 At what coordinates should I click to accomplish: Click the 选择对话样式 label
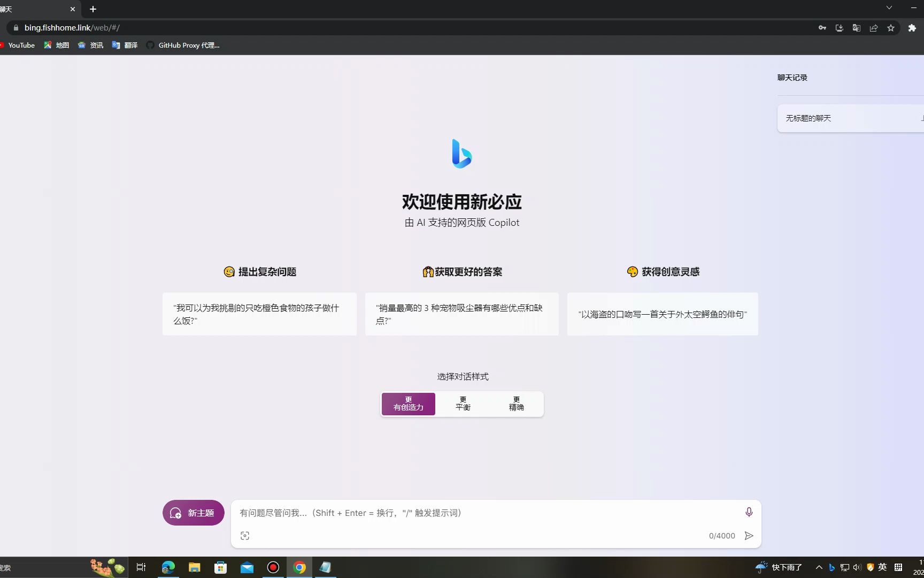point(463,377)
